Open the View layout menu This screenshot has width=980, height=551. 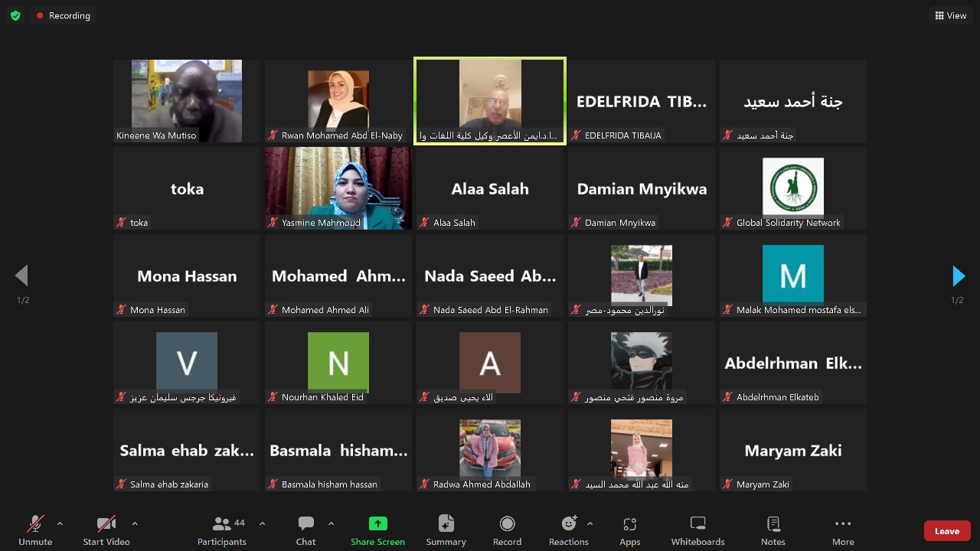951,15
